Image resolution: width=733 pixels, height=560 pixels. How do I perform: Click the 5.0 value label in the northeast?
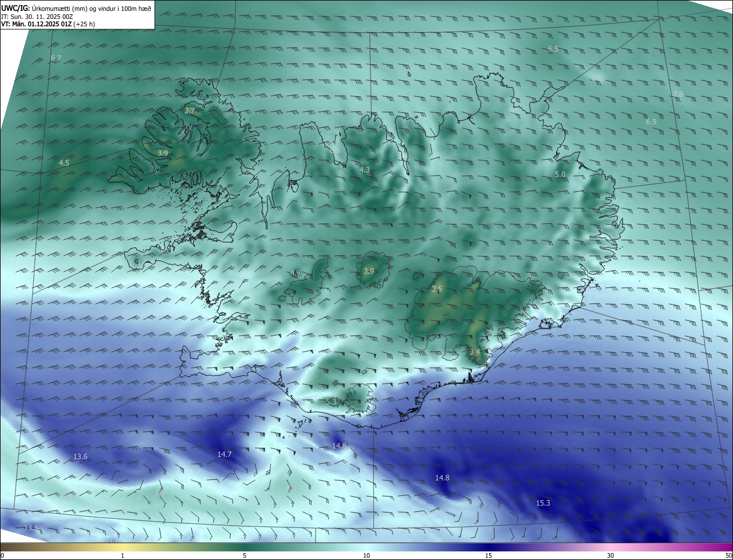click(560, 174)
